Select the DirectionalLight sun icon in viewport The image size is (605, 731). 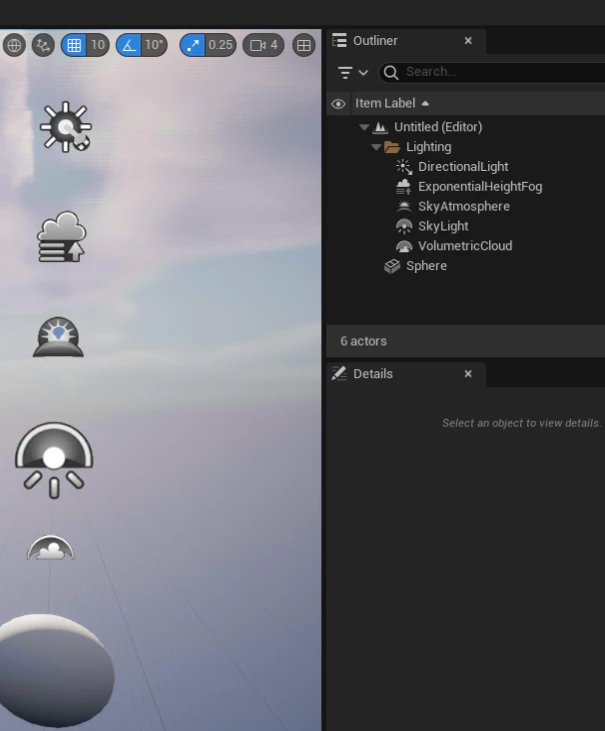(x=66, y=127)
